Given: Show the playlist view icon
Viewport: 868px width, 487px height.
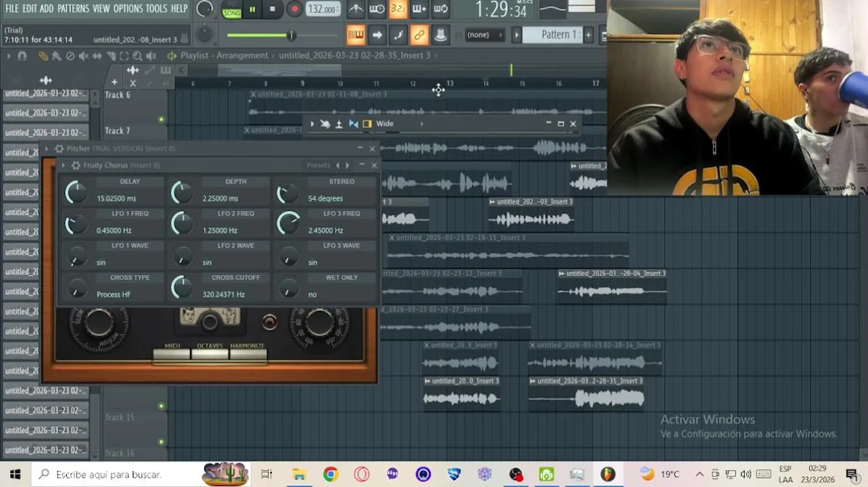Looking at the screenshot, I should coord(356,34).
